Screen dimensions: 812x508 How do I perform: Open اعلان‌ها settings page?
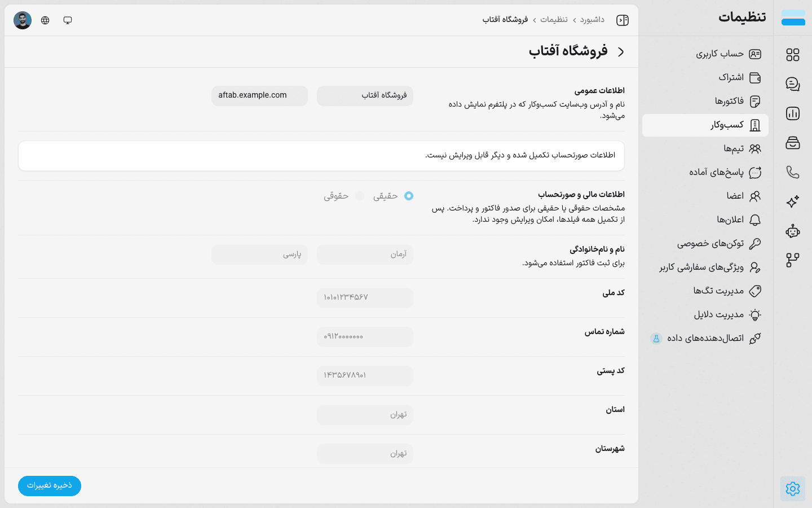(x=705, y=220)
